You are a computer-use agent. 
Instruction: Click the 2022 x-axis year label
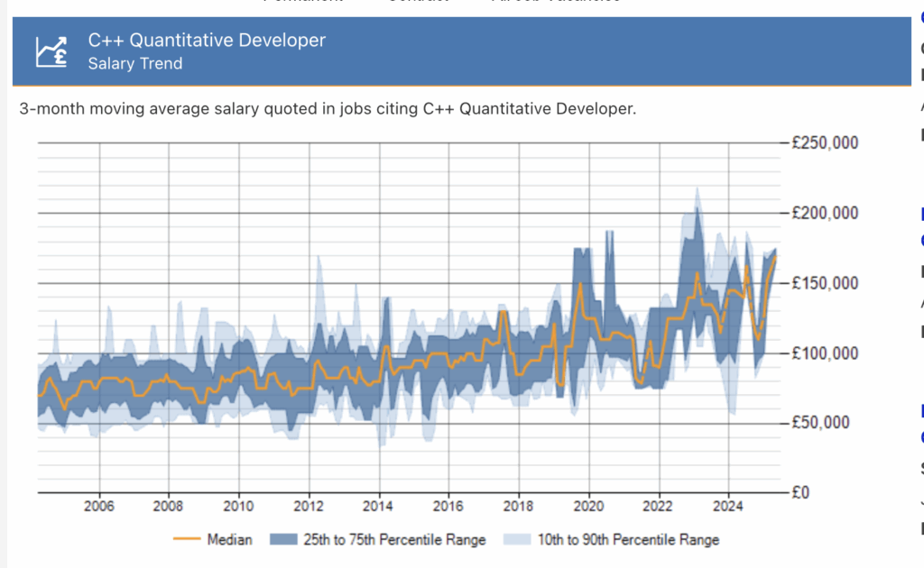(x=658, y=506)
